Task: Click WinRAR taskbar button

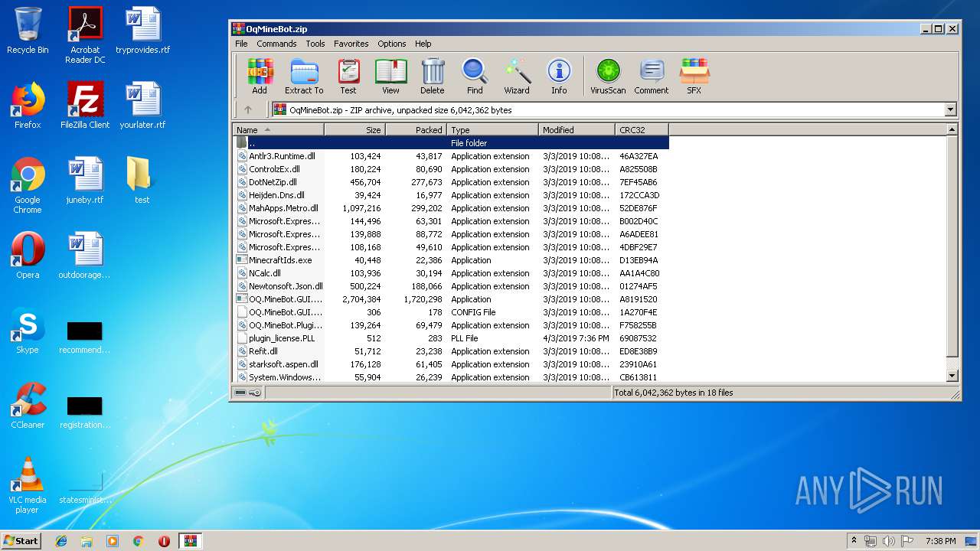Action: coord(190,541)
